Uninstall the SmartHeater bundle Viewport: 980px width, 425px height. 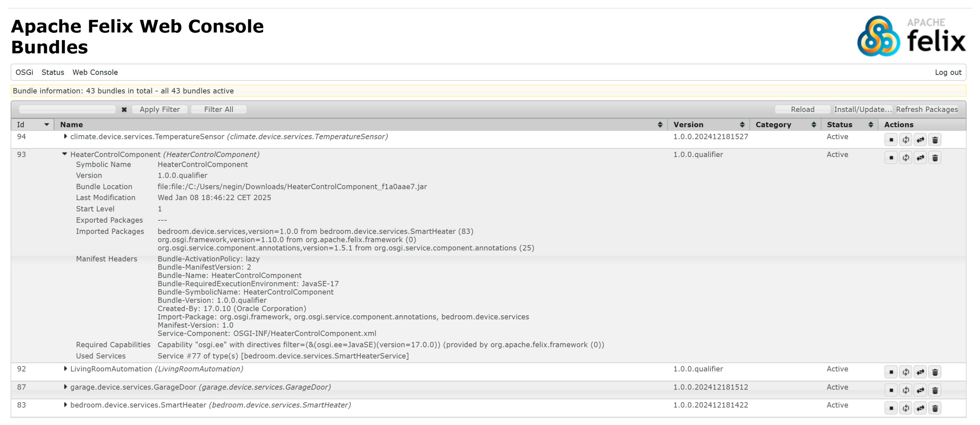pyautogui.click(x=935, y=408)
